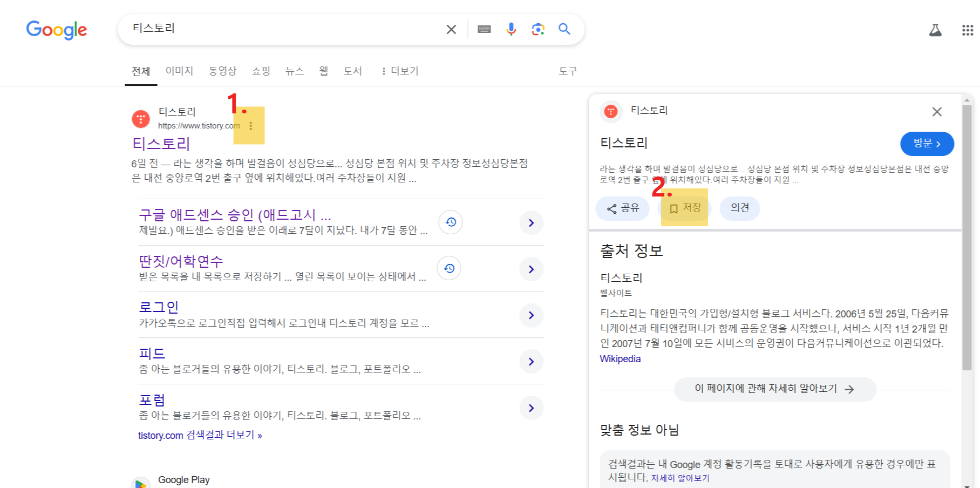
Task: Close the 티스토리 info side panel
Action: point(937,112)
